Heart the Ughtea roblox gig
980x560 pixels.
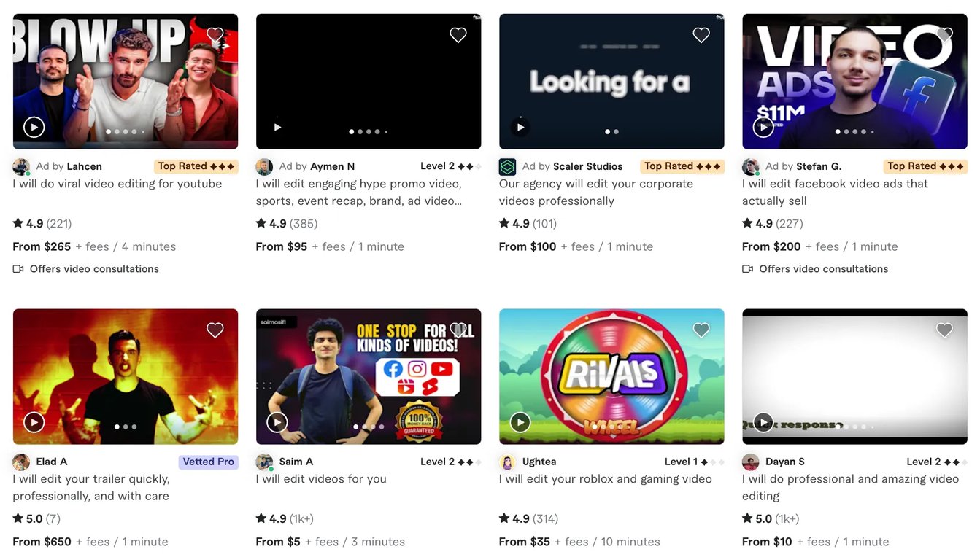tap(701, 330)
